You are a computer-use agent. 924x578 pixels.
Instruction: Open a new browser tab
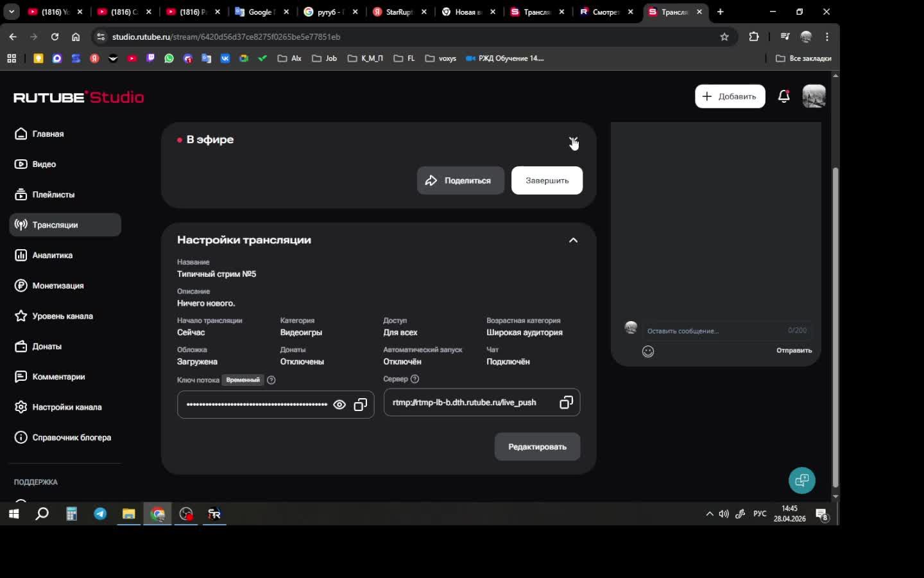720,12
